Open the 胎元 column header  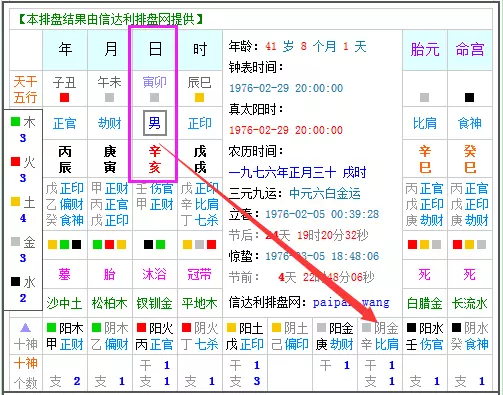click(x=425, y=50)
